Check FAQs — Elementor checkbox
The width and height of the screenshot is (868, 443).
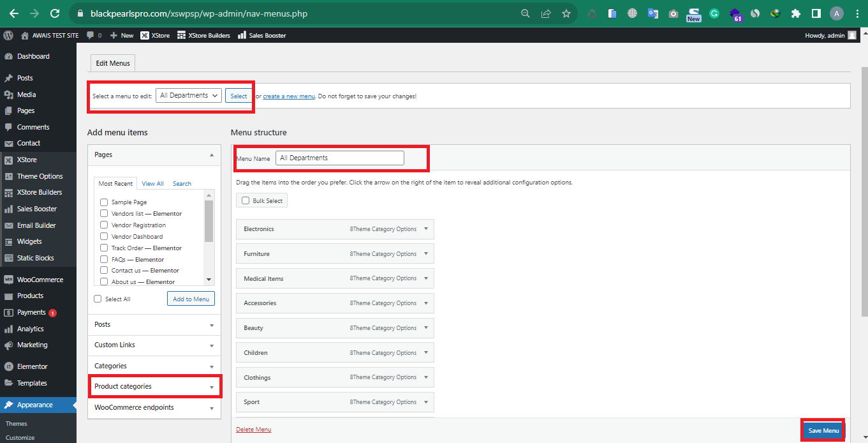tap(104, 259)
